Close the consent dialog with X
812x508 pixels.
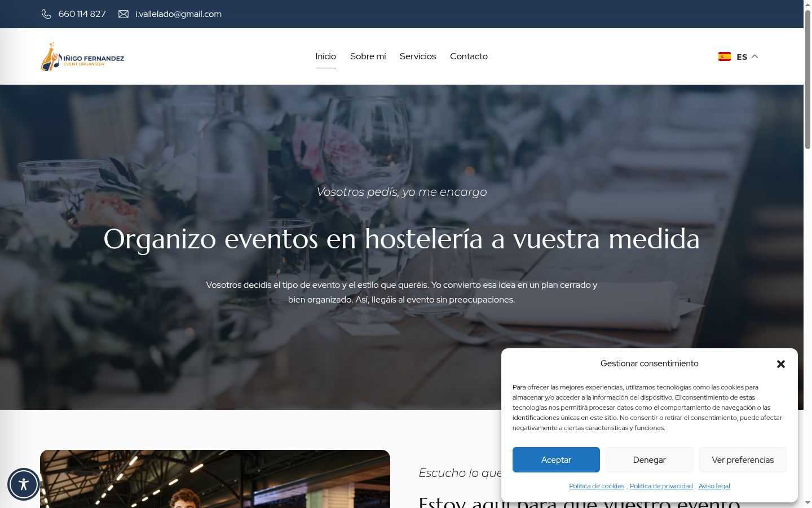(781, 364)
